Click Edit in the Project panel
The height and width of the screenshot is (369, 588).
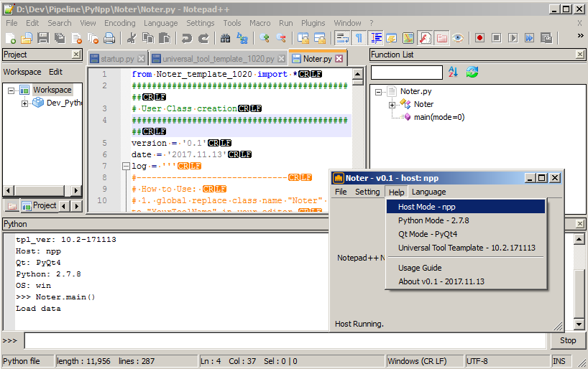pyautogui.click(x=55, y=72)
